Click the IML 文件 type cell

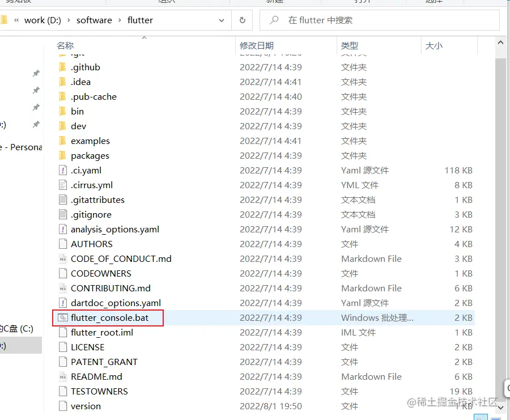pos(359,332)
